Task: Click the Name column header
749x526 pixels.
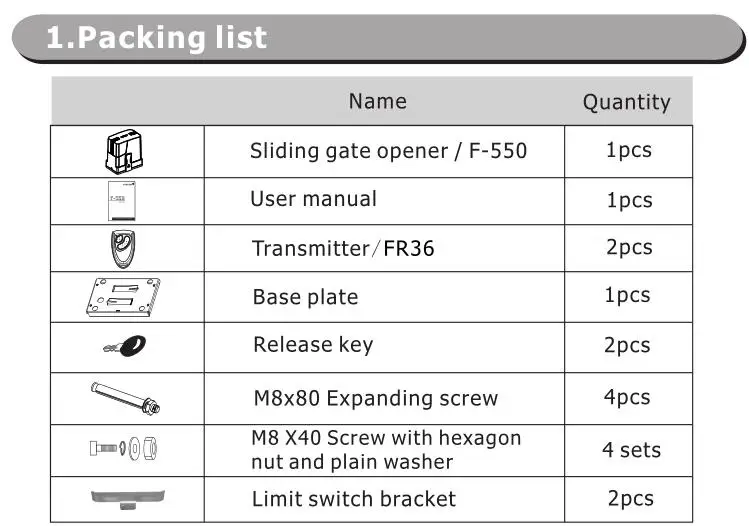Action: coord(377,101)
